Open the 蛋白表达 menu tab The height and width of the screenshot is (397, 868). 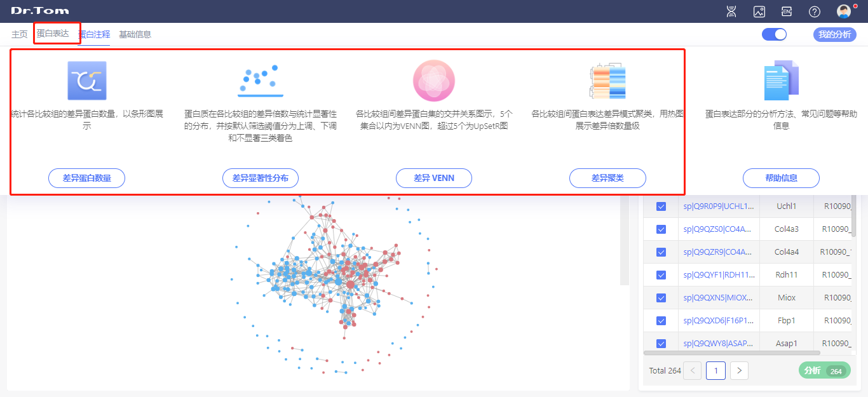click(53, 34)
